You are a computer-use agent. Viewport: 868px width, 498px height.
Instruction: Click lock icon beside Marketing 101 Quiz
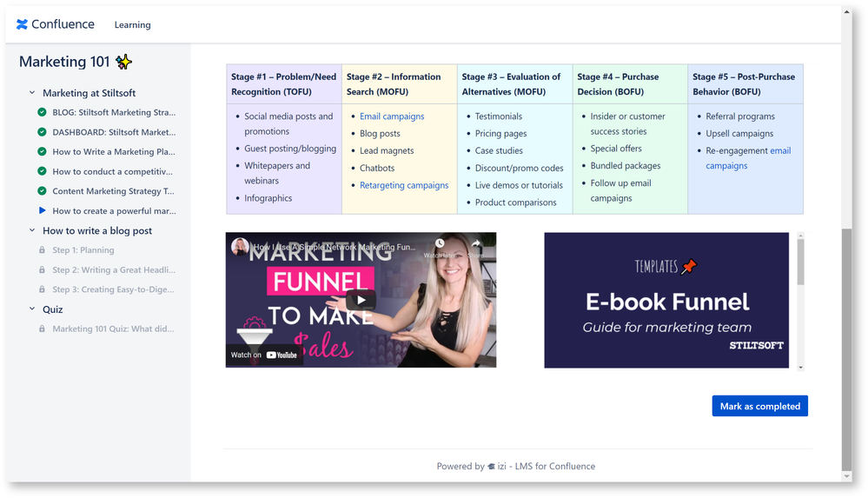pos(42,329)
